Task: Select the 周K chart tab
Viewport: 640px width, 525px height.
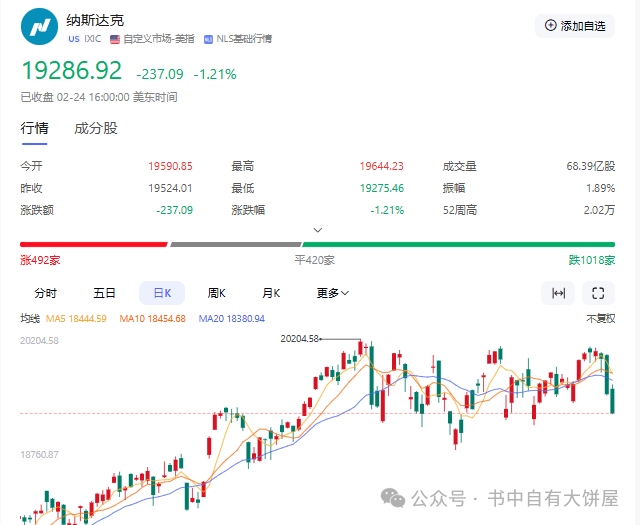Action: [216, 293]
